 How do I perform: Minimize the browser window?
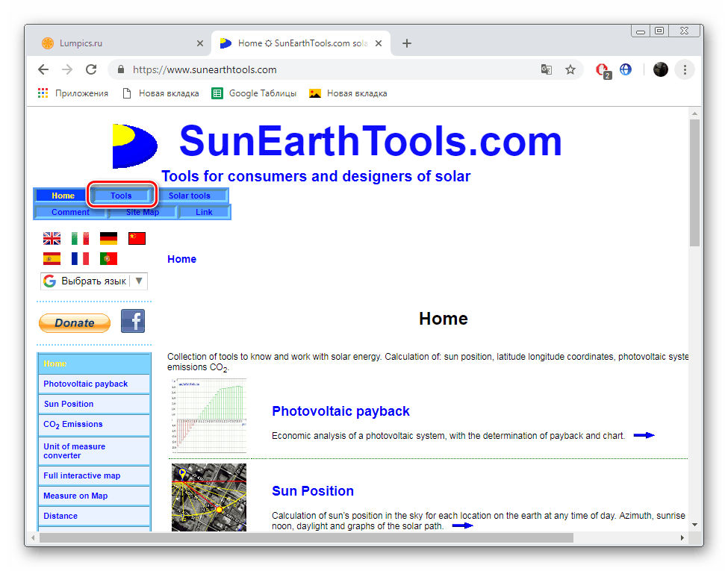[641, 31]
